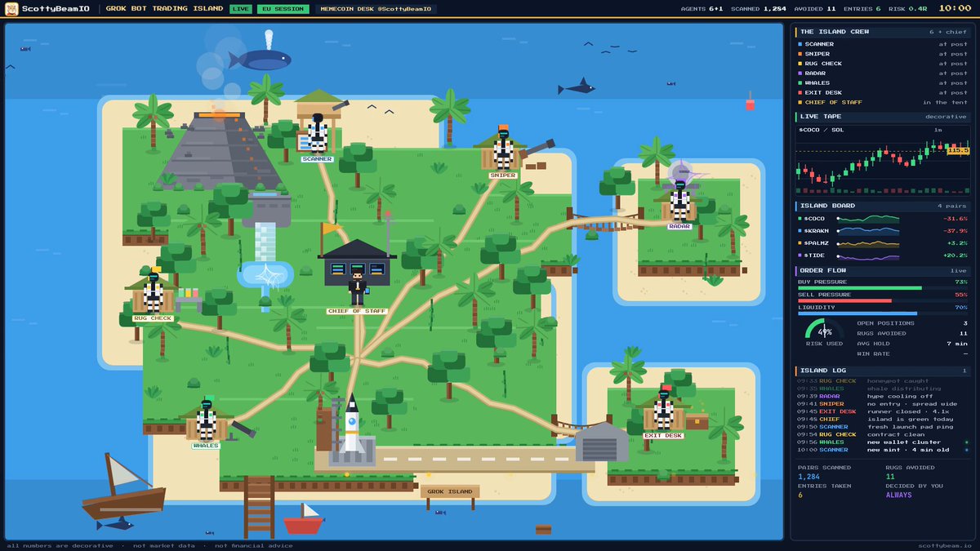The height and width of the screenshot is (551, 980).
Task: Select the 'new wallet cluster' log entry
Action: click(x=883, y=442)
